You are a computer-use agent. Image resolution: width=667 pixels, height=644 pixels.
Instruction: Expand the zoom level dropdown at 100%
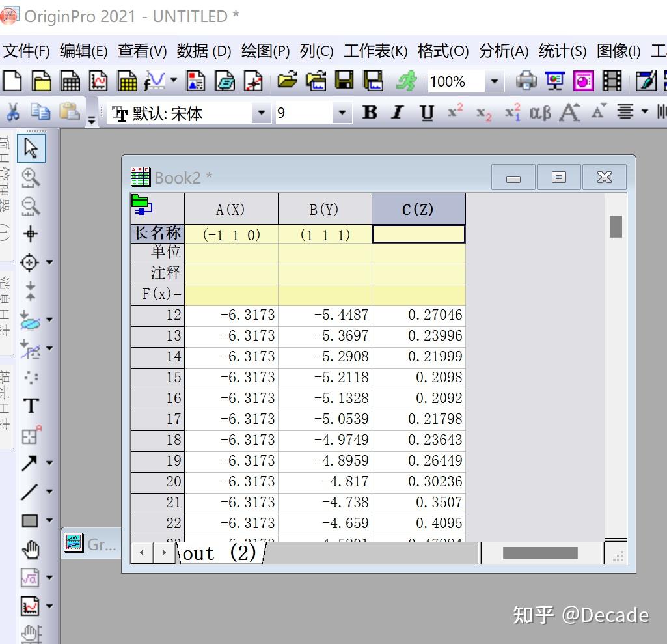(x=493, y=81)
